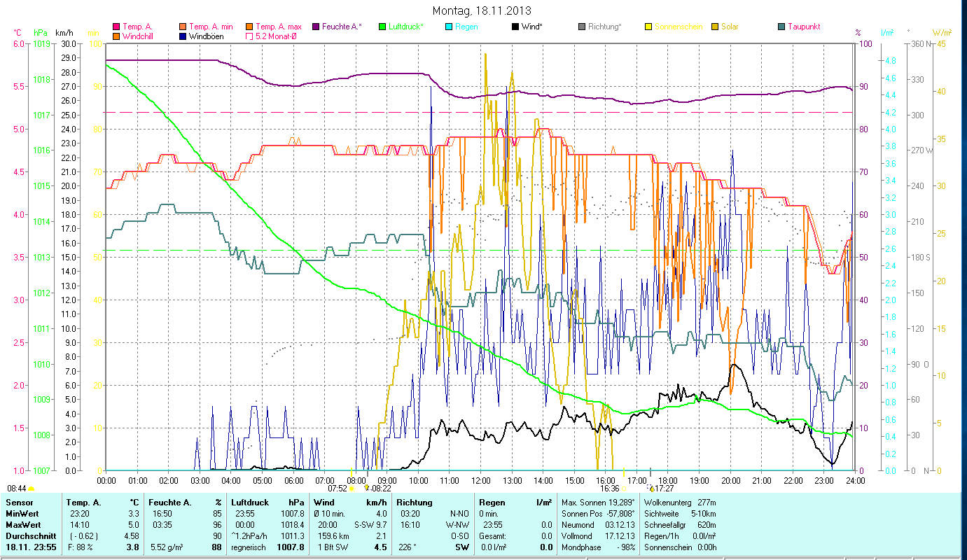Toggle the 5.2 Monat-Ø legend box

[x=249, y=36]
